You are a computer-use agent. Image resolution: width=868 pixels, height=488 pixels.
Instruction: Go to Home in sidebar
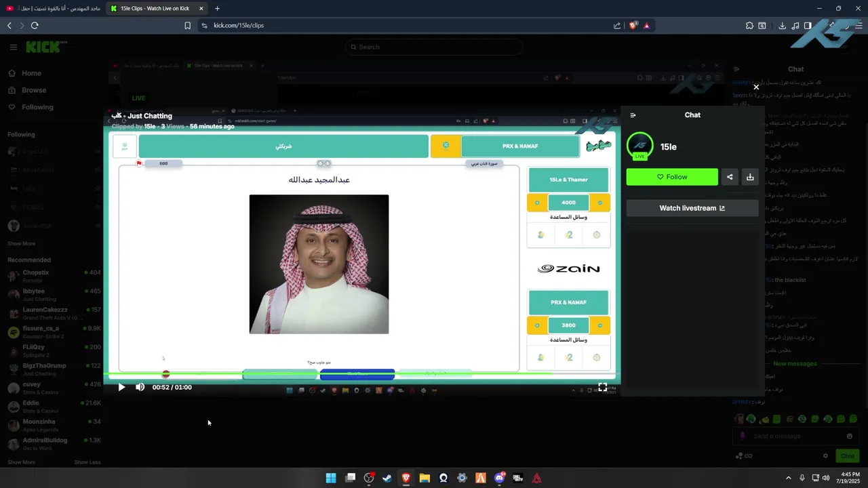tap(26, 73)
